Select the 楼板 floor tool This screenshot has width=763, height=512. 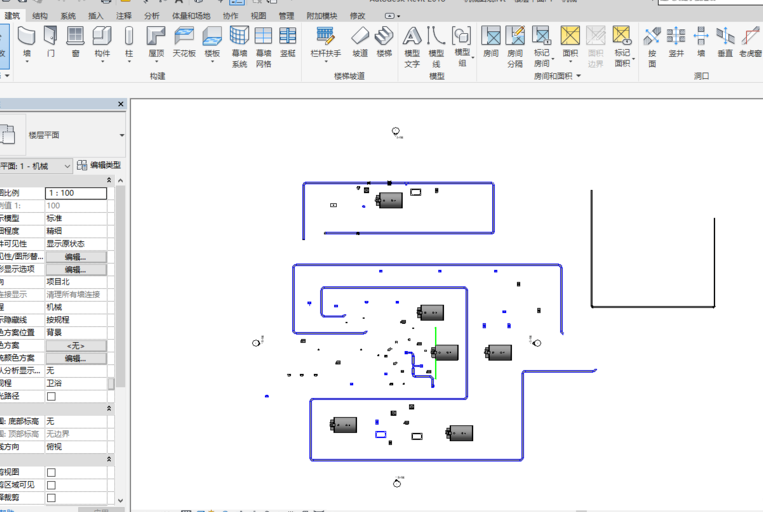point(212,43)
